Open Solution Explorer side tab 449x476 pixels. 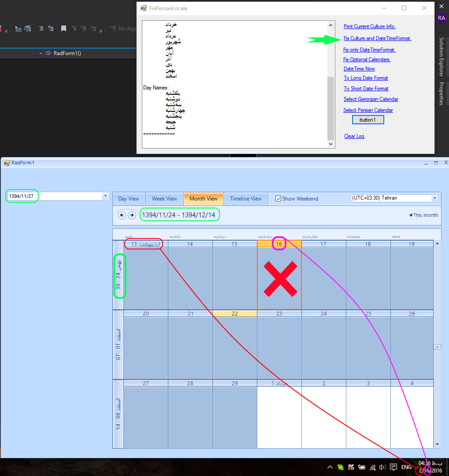click(442, 57)
